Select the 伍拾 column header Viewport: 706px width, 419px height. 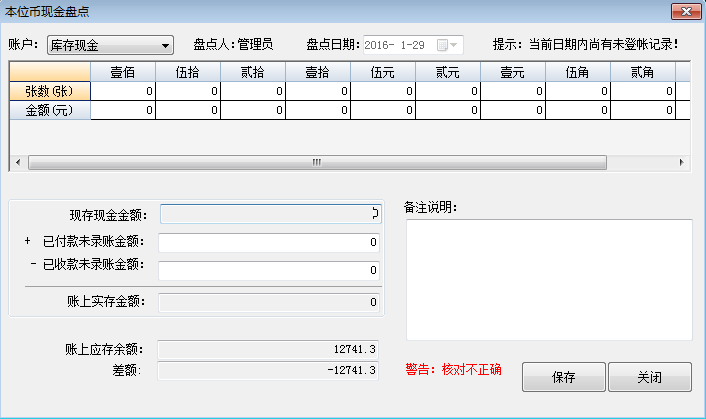point(188,72)
